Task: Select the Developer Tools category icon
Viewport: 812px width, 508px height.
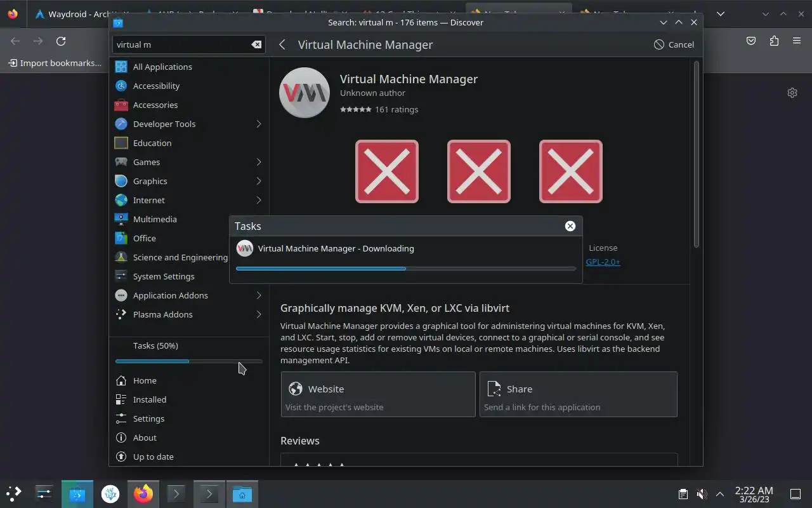Action: [x=121, y=124]
